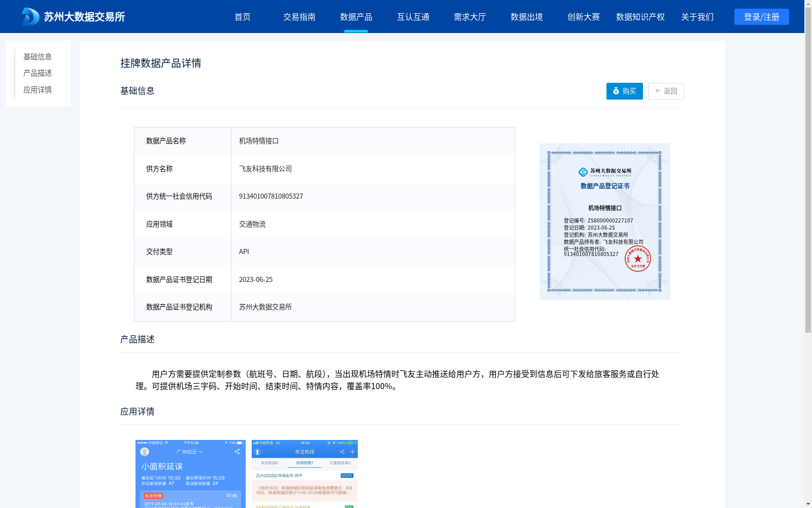Screen dimensions: 812x508
Task: Click the share icon in the 广州白云 screenshot
Action: [x=237, y=452]
